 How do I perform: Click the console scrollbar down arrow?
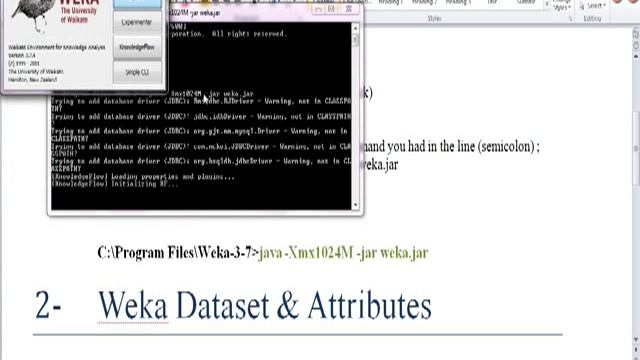tap(355, 205)
